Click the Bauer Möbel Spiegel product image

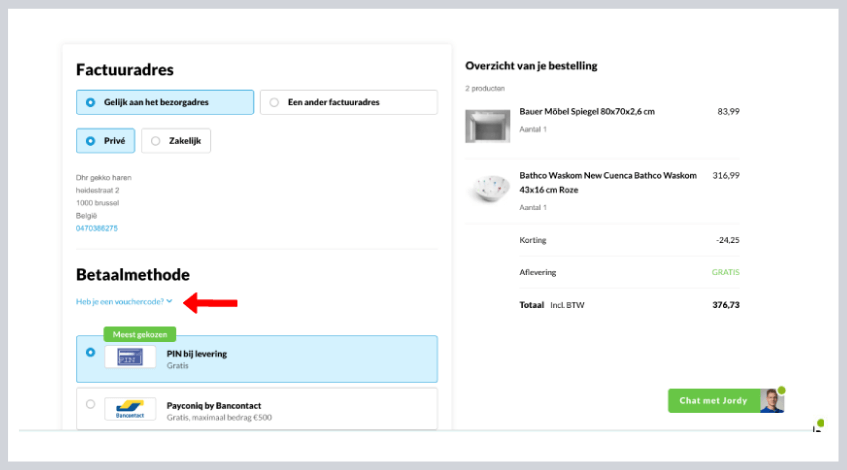coord(488,125)
